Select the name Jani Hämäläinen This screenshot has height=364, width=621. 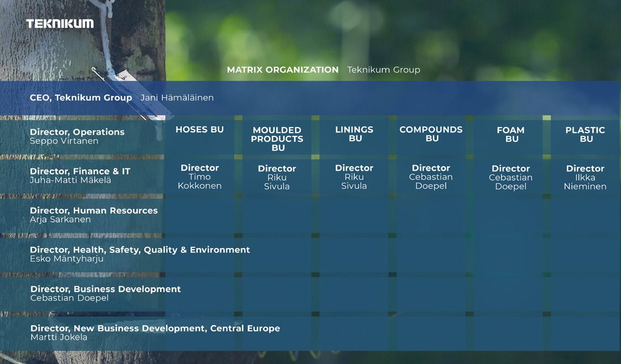(x=177, y=98)
